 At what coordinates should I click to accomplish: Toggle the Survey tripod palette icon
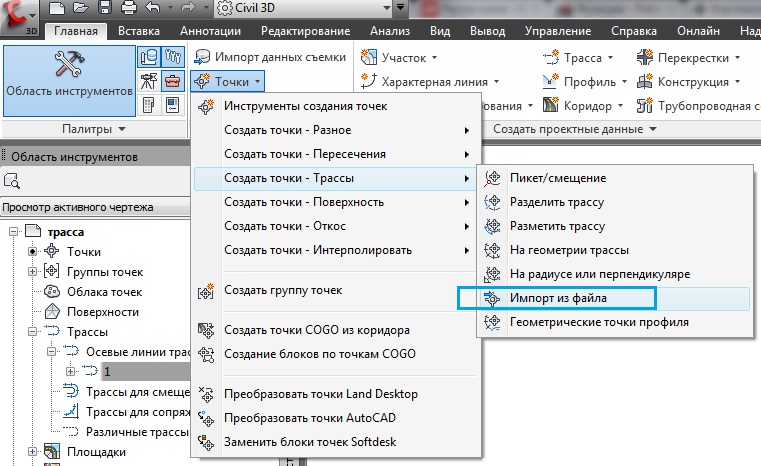[149, 81]
